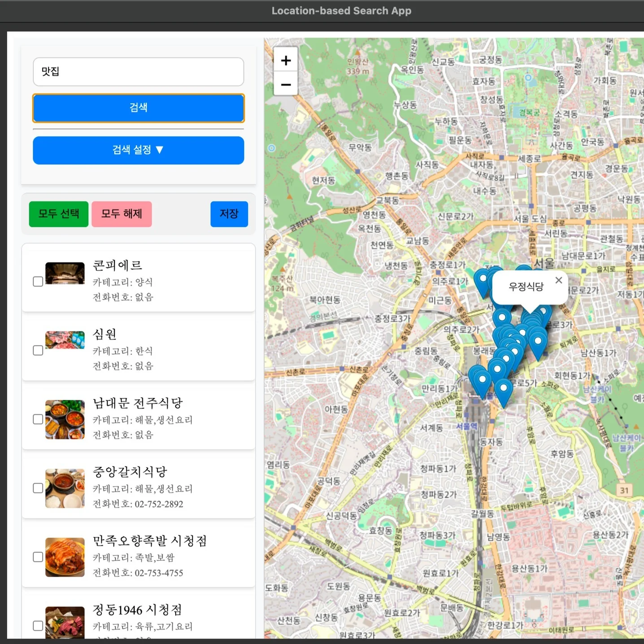Zoom in on the map
Screen dimensions: 644x644
tap(286, 60)
